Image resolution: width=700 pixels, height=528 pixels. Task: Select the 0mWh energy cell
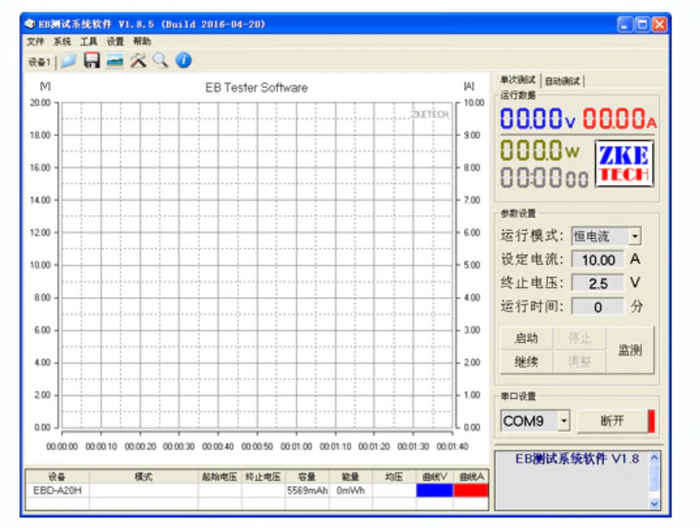(x=350, y=491)
